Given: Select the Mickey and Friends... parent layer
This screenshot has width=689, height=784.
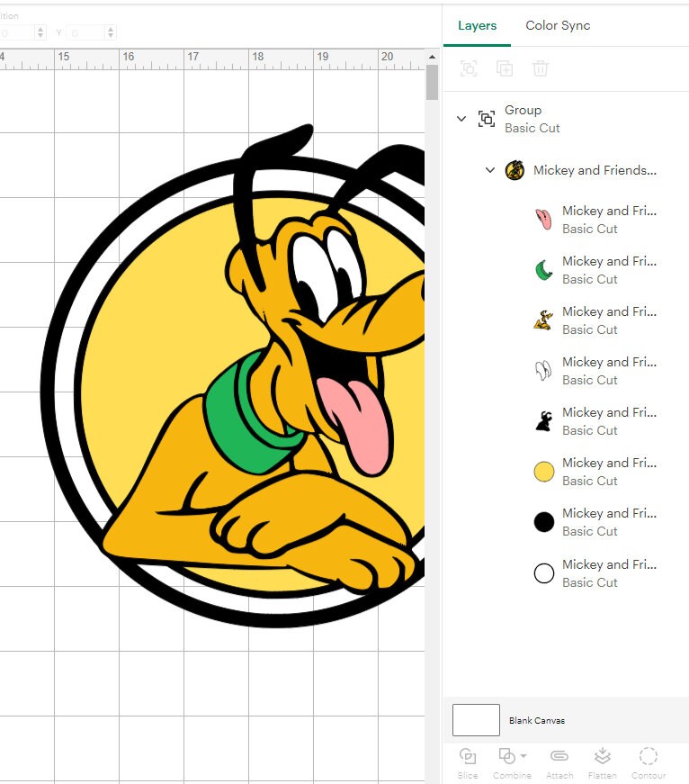Looking at the screenshot, I should coord(595,170).
